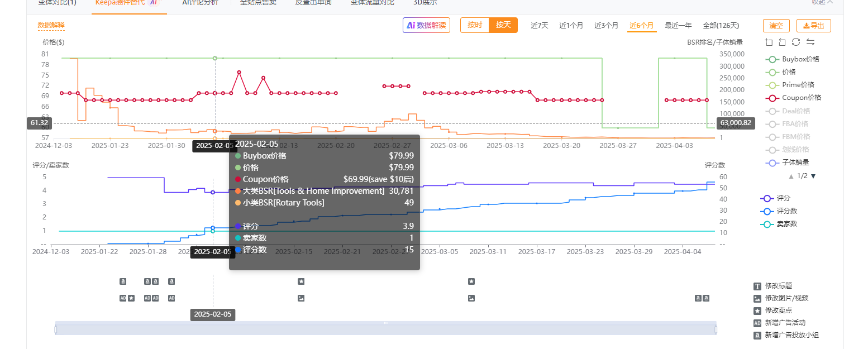Click the zoom area select chart icon
Viewport: 868px width, 349px height.
(x=769, y=42)
